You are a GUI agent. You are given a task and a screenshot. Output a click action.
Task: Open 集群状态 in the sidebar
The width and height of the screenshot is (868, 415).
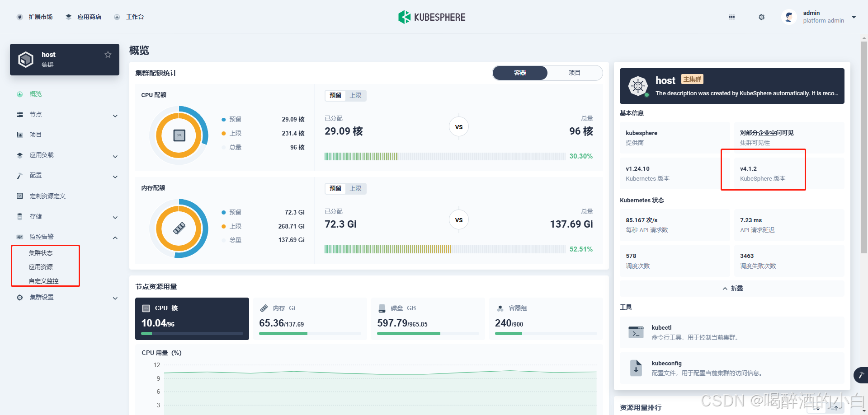point(41,253)
